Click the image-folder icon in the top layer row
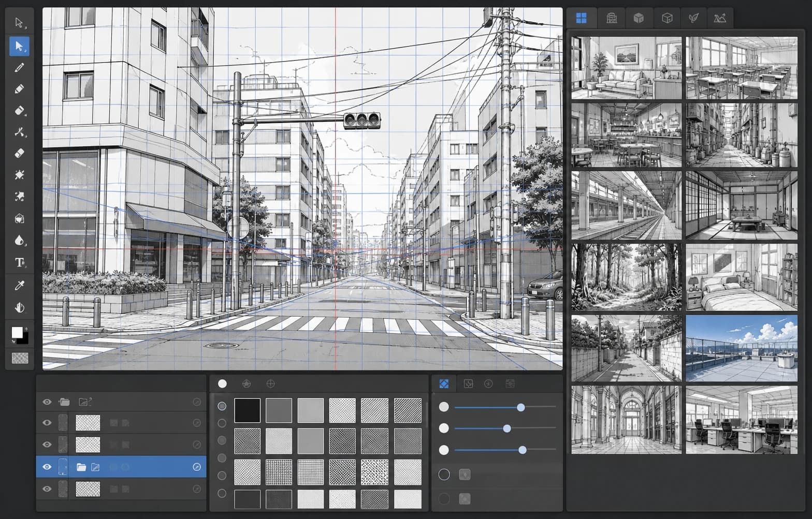The image size is (812, 519). click(x=84, y=402)
